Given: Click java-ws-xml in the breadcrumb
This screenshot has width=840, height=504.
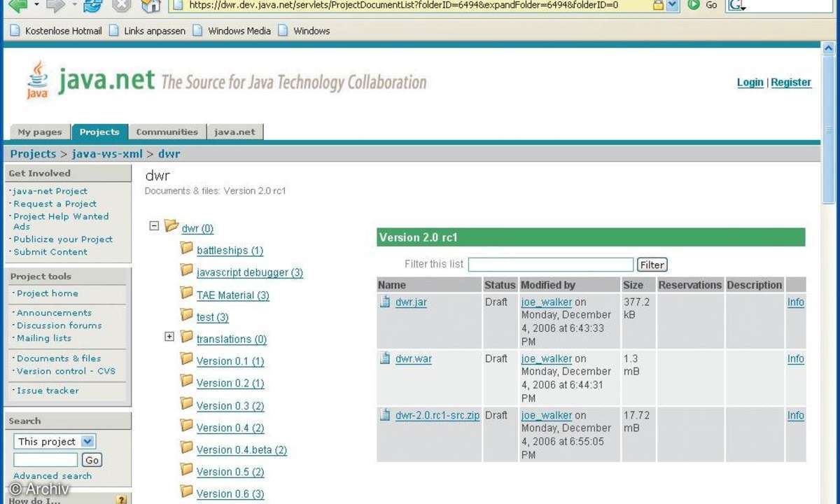Looking at the screenshot, I should click(x=107, y=154).
